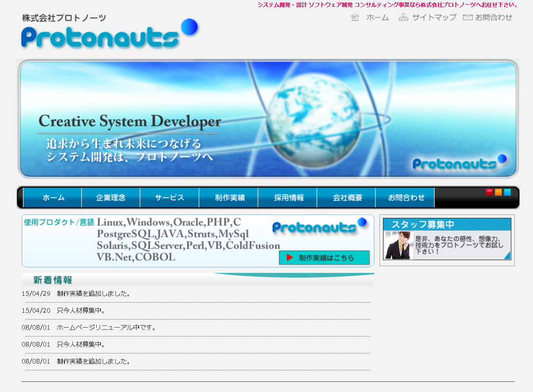Click the 制作実績はこちら button

(324, 258)
